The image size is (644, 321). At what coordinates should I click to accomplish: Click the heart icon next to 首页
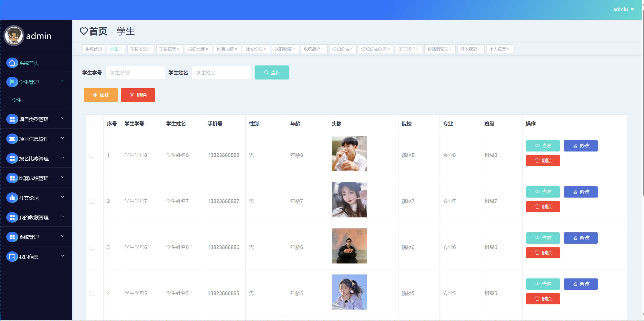[x=84, y=31]
